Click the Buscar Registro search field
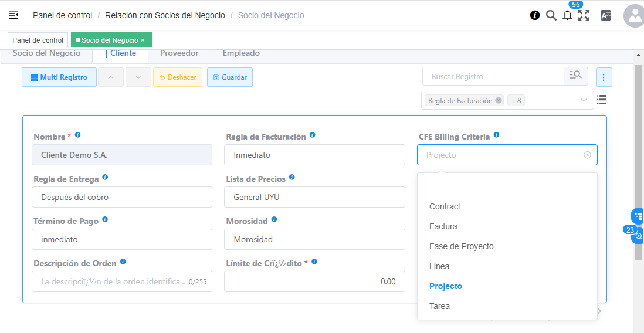The width and height of the screenshot is (644, 333). [x=493, y=76]
